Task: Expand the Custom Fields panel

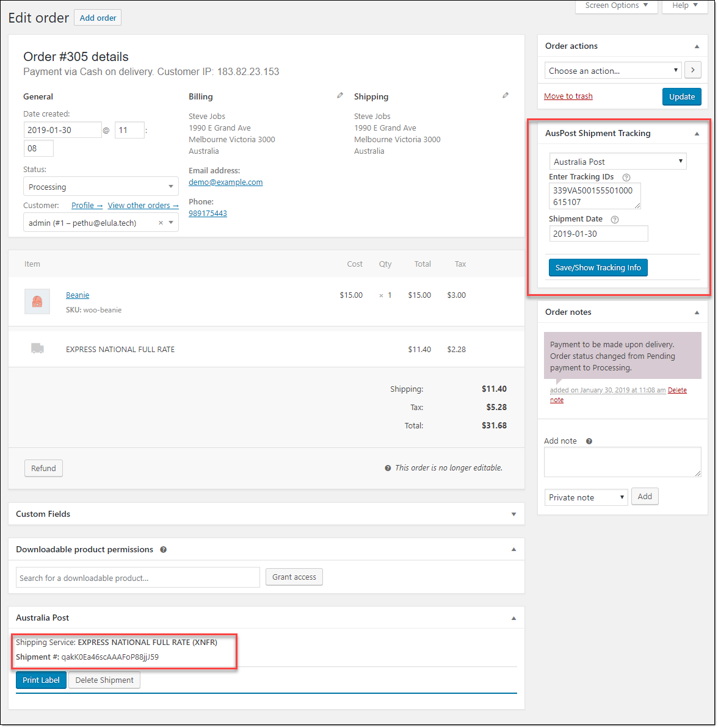Action: tap(513, 514)
